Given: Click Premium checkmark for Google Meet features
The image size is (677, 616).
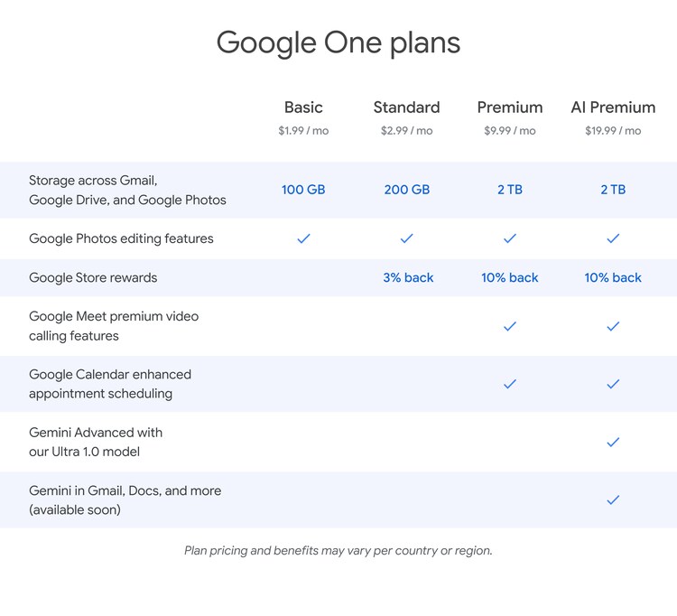Looking at the screenshot, I should point(510,326).
